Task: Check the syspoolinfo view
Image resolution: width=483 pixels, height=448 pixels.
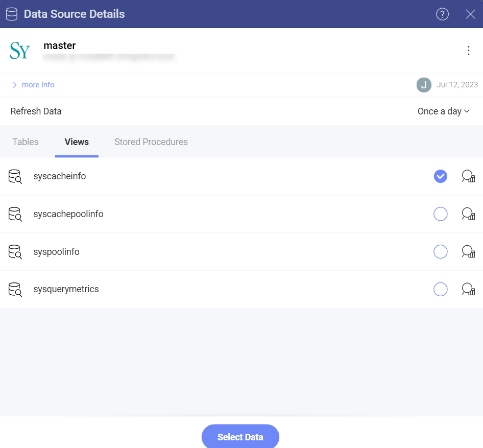Action: click(x=440, y=251)
